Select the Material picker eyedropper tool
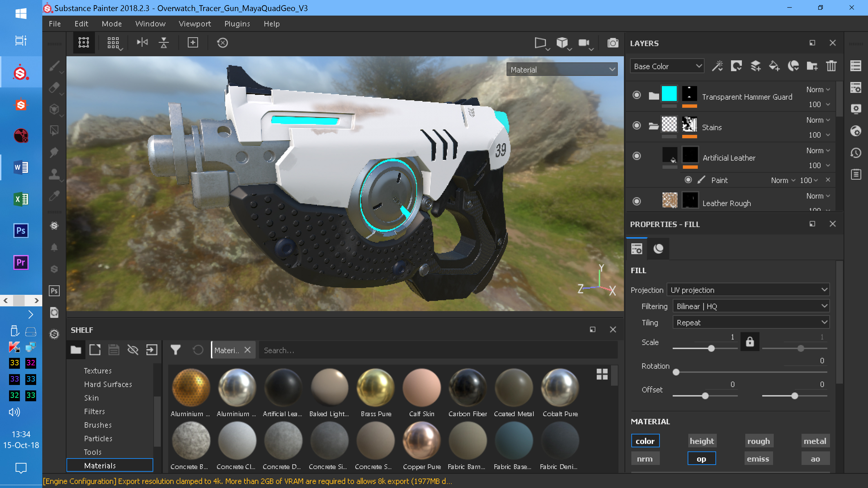The width and height of the screenshot is (868, 488). tap(54, 196)
